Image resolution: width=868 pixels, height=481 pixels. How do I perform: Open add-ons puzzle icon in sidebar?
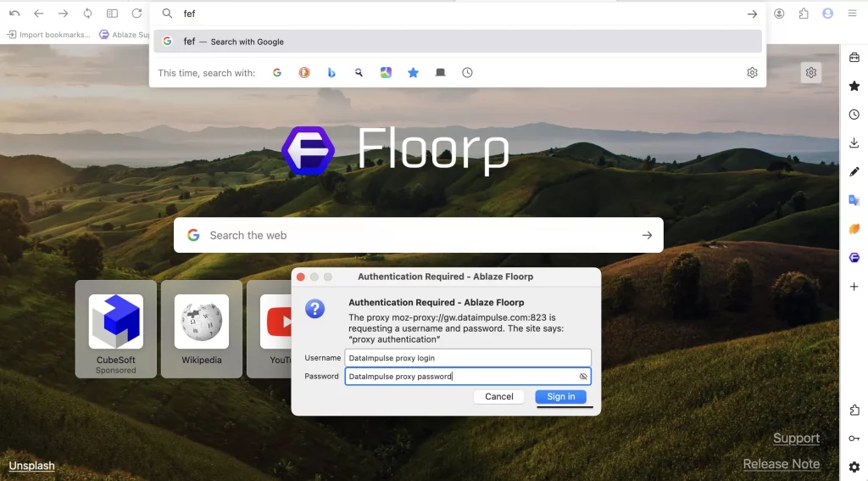pos(854,410)
